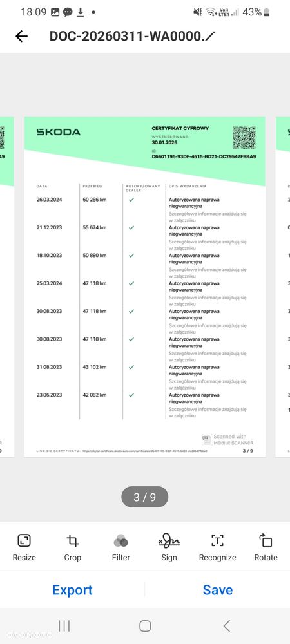The height and width of the screenshot is (644, 290).
Task: Tap the 3 / 9 page indicator
Action: (144, 497)
